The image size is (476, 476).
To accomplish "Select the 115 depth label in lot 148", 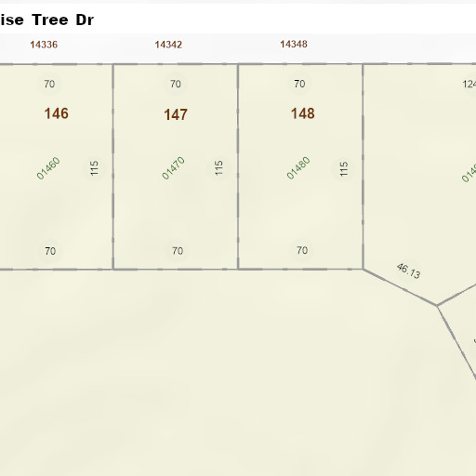I will click(x=344, y=169).
